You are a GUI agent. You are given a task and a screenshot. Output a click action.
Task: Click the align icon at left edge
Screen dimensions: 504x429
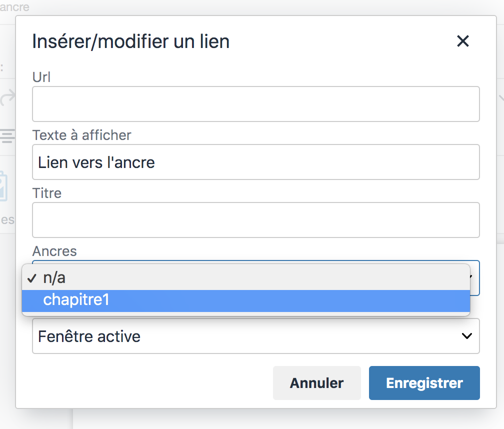(x=7, y=135)
